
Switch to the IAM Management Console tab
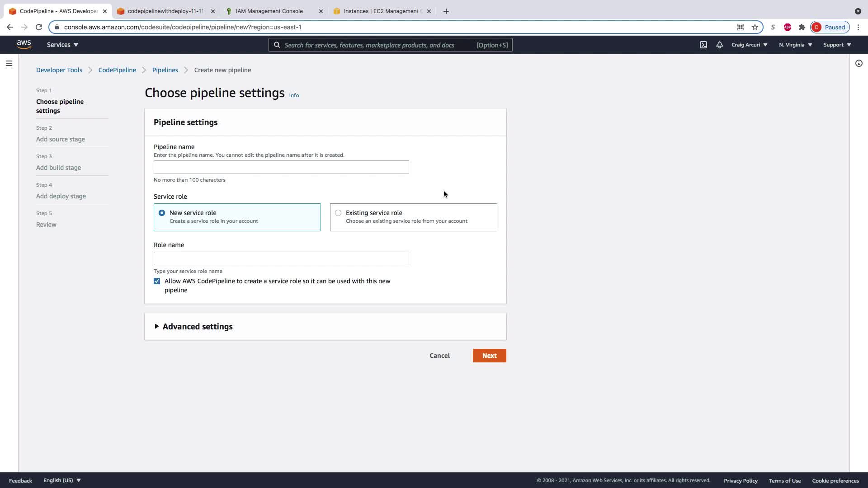[x=269, y=11]
